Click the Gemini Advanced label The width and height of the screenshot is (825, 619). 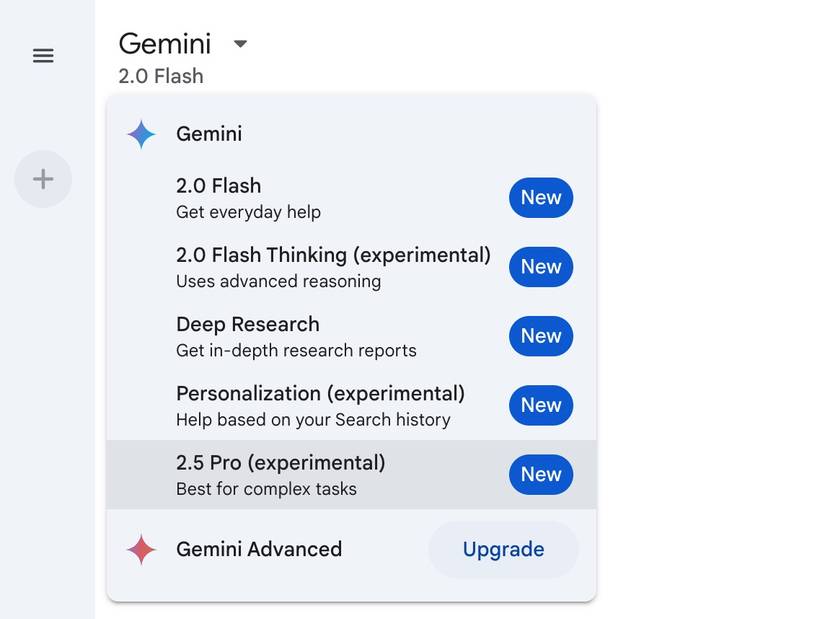pos(259,549)
